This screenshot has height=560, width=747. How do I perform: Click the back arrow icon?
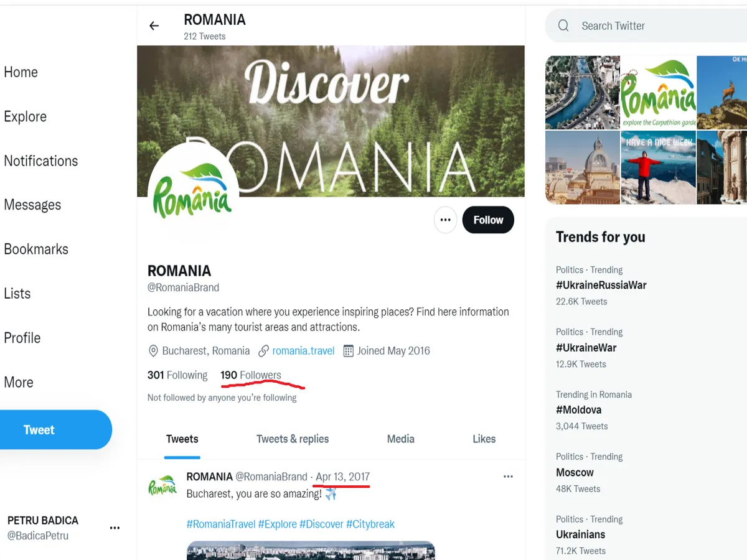(154, 26)
